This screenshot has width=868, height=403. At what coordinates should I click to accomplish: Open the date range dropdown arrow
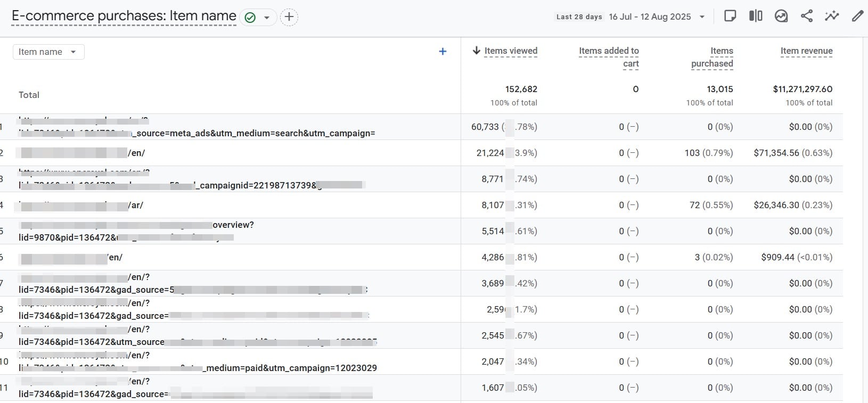click(702, 17)
